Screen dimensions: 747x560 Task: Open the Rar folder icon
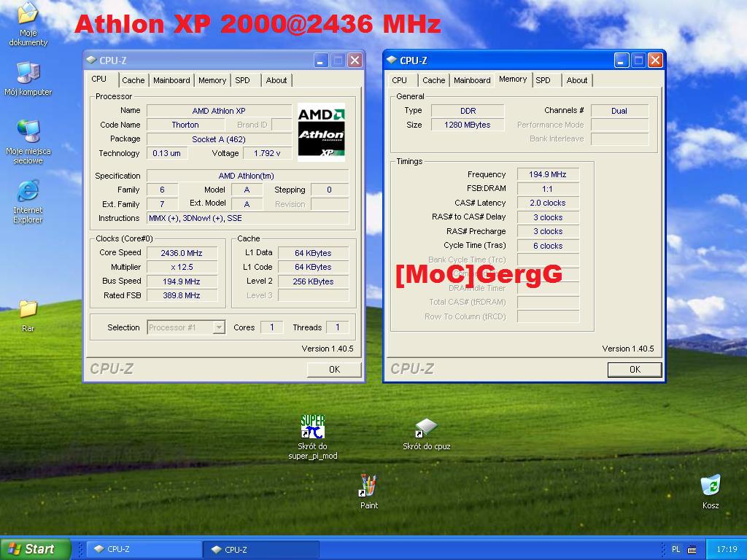(x=28, y=316)
